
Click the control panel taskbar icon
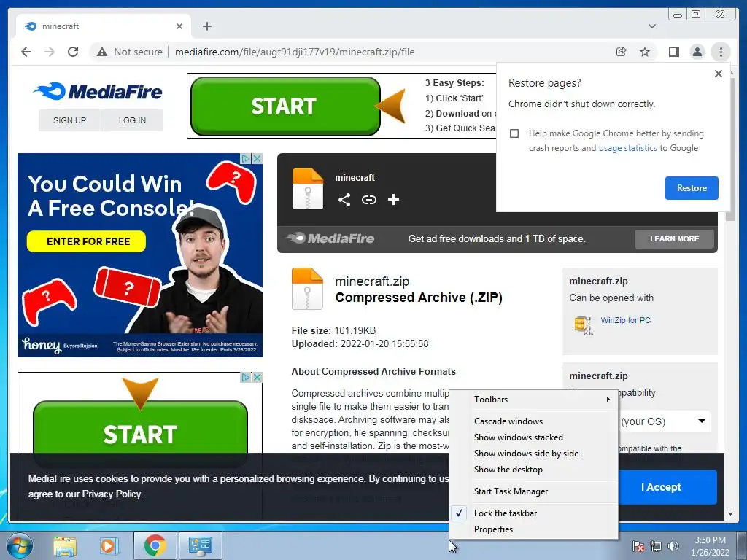(x=200, y=545)
